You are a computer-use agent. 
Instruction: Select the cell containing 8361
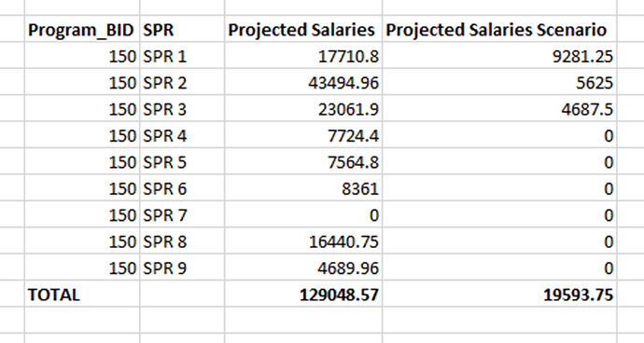(303, 188)
